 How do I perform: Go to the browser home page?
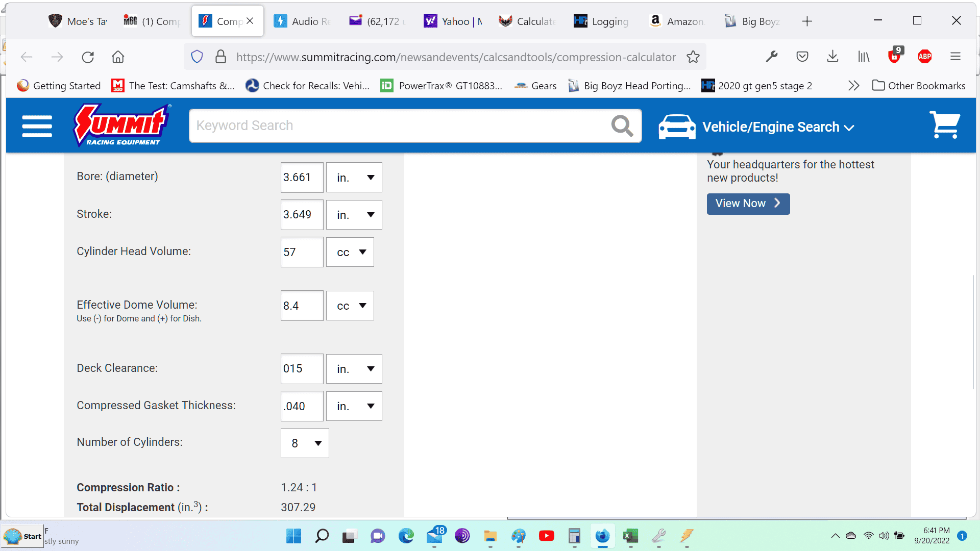[x=118, y=57]
